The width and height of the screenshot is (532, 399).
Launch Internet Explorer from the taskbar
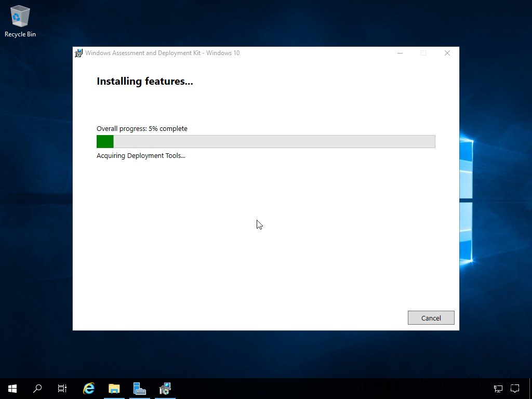pyautogui.click(x=89, y=389)
